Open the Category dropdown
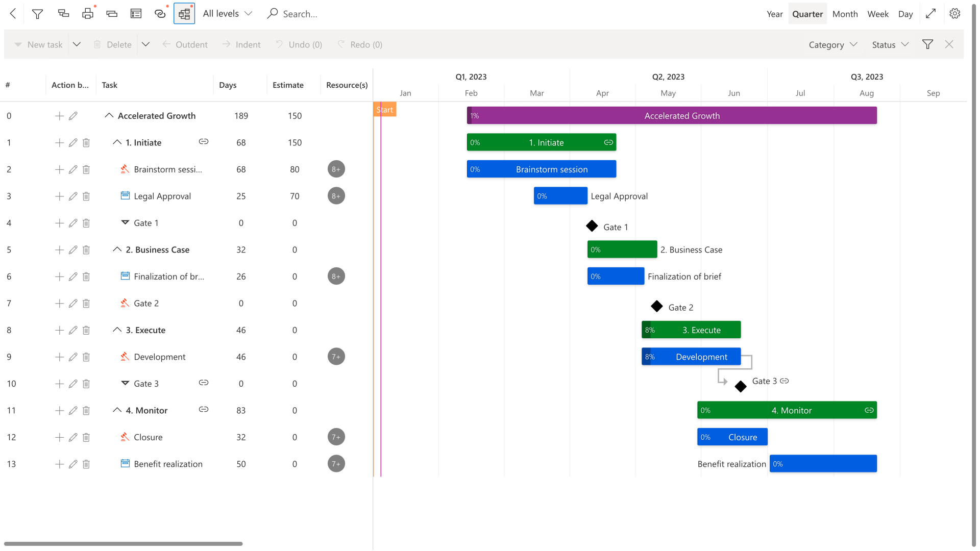The width and height of the screenshot is (980, 551). (x=833, y=45)
